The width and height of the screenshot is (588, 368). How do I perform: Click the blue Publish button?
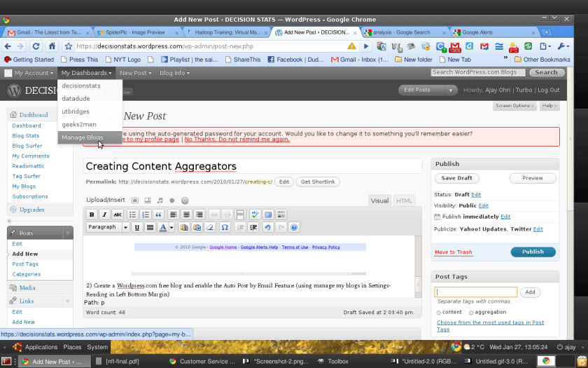[x=533, y=252]
